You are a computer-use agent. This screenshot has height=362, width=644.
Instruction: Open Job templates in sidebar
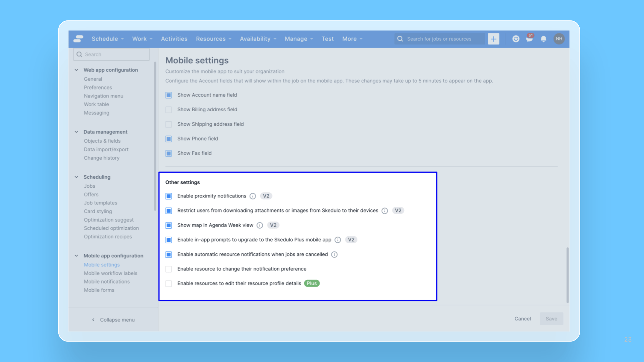click(101, 203)
